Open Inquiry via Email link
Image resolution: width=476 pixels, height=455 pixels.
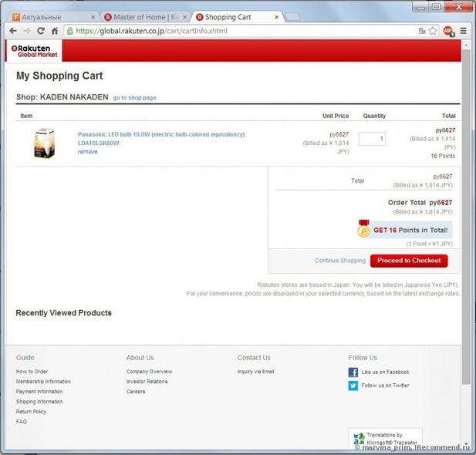coord(255,372)
